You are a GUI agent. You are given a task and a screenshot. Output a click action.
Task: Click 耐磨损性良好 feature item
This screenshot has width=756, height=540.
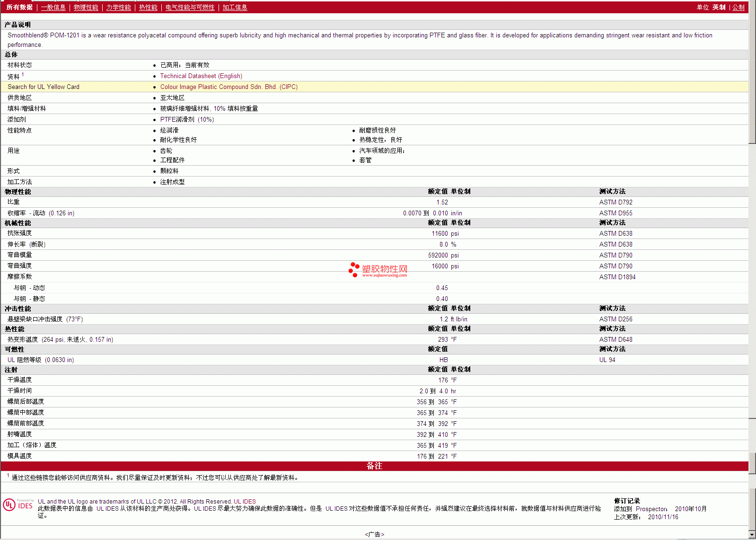(378, 131)
